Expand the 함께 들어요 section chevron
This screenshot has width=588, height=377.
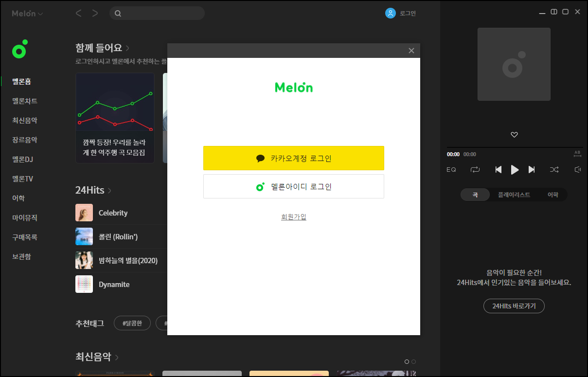[128, 48]
